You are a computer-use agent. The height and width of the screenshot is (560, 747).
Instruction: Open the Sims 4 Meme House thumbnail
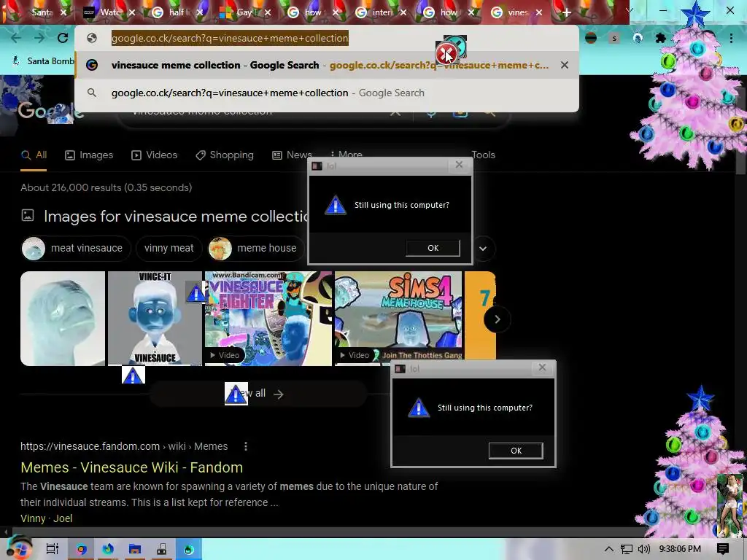pyautogui.click(x=398, y=319)
